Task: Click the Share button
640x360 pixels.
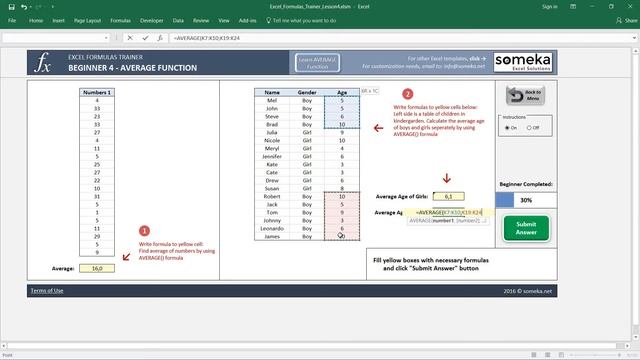Action: (627, 20)
